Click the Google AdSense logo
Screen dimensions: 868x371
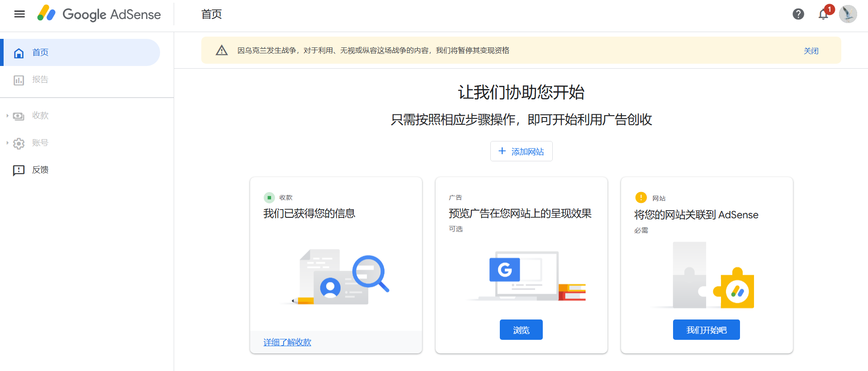click(99, 14)
